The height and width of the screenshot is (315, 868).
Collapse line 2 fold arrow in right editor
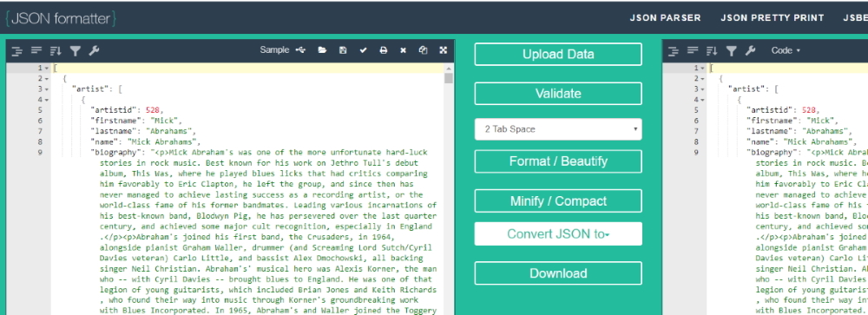point(702,79)
